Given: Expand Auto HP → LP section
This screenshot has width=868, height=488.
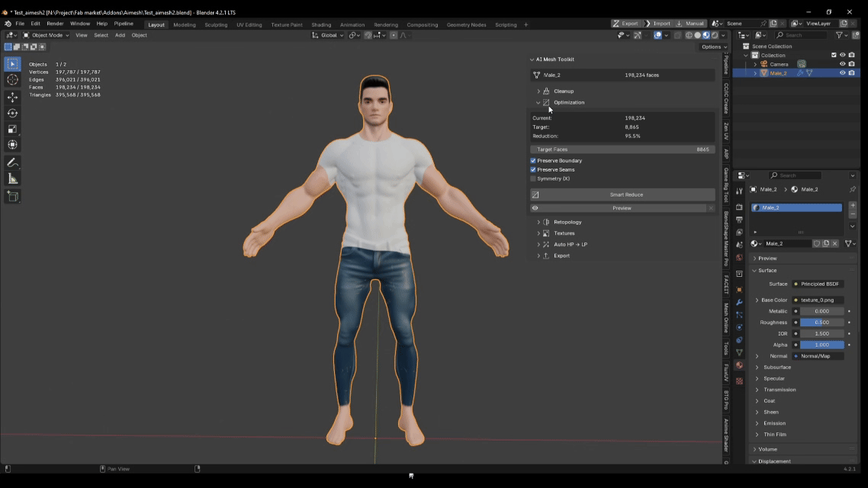Looking at the screenshot, I should (x=538, y=245).
